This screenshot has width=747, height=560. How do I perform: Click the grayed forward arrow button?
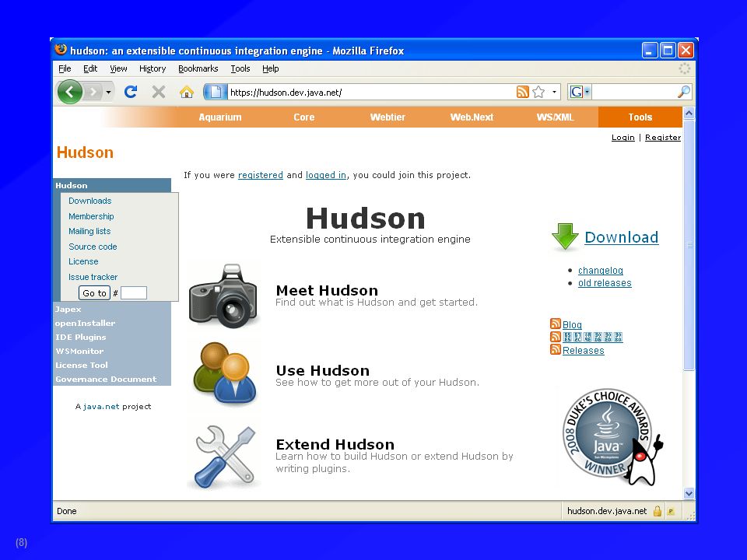[x=93, y=92]
